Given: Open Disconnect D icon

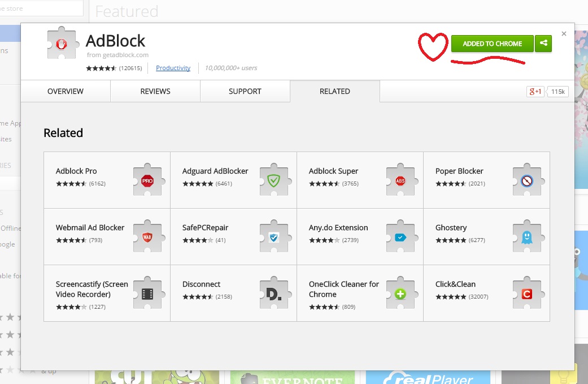Looking at the screenshot, I should pos(275,293).
